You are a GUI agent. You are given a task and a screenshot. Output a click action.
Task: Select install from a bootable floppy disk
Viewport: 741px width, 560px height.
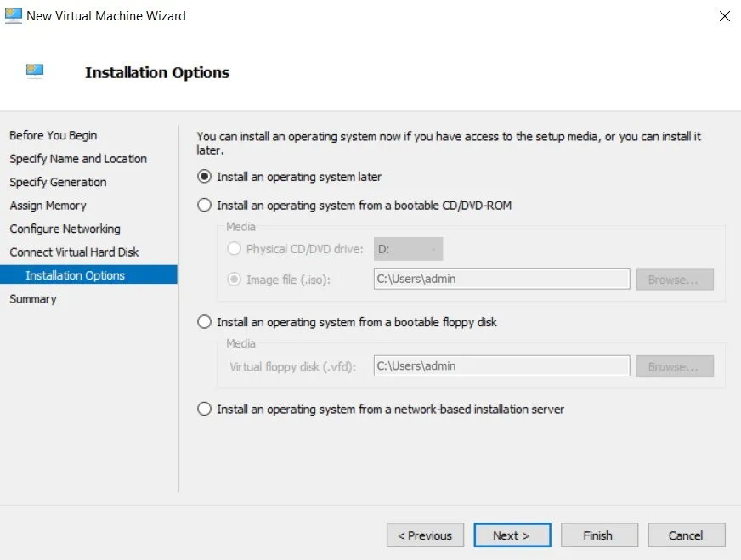click(204, 322)
